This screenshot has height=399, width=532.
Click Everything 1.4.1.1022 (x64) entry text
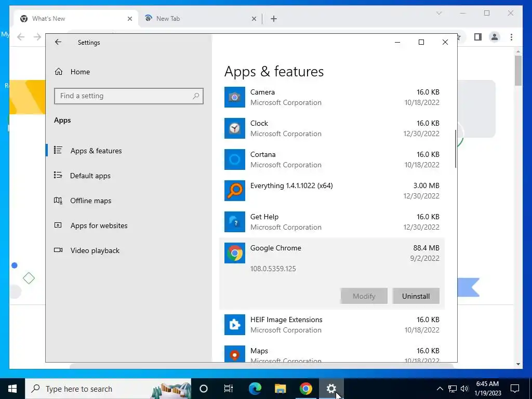[x=291, y=185]
